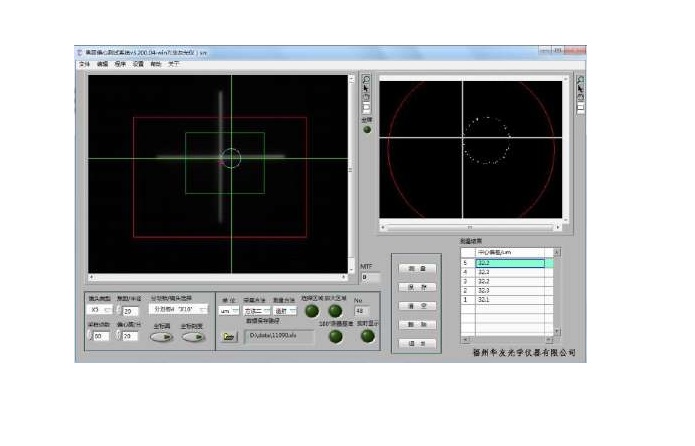Screen dimensions: 695x446
Task: Click the 测量 measure button
Action: click(417, 268)
